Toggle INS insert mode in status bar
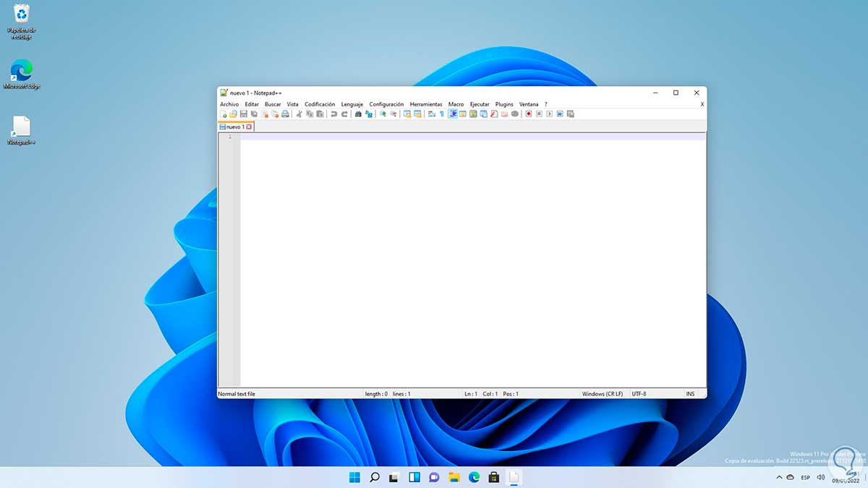 [x=690, y=394]
